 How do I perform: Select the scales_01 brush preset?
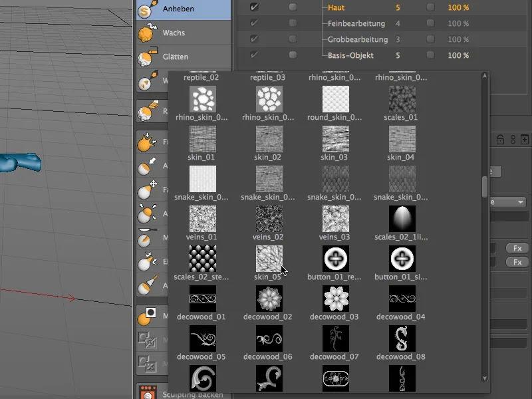[402, 98]
